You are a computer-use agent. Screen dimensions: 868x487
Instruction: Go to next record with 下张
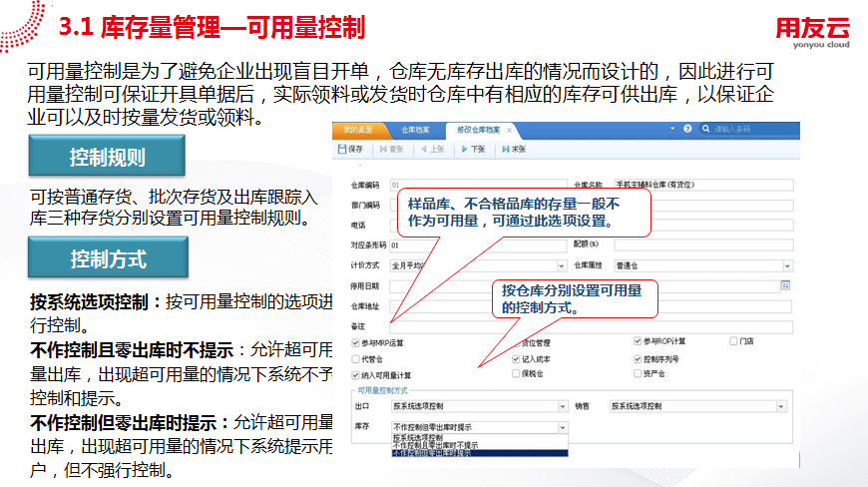tap(473, 149)
